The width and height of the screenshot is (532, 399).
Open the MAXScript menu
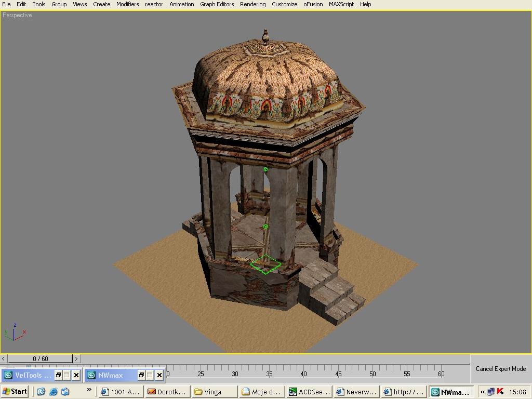tap(341, 4)
